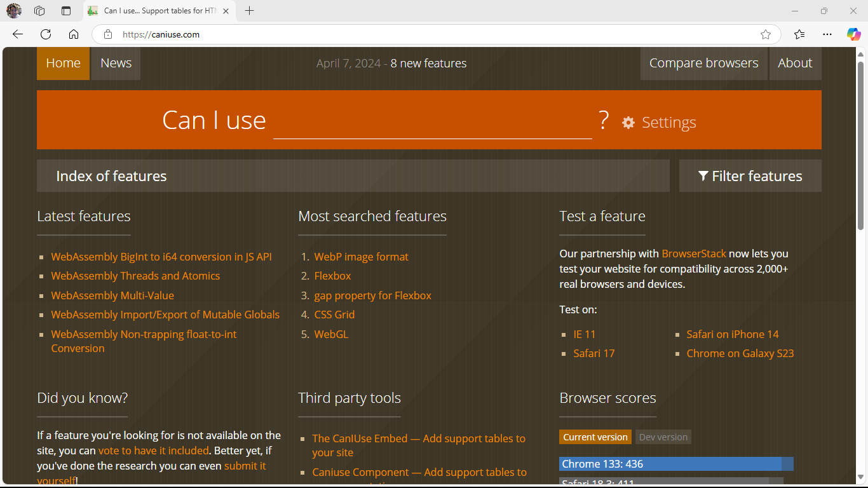Bookmark page with the star icon
The height and width of the screenshot is (488, 868).
click(766, 34)
